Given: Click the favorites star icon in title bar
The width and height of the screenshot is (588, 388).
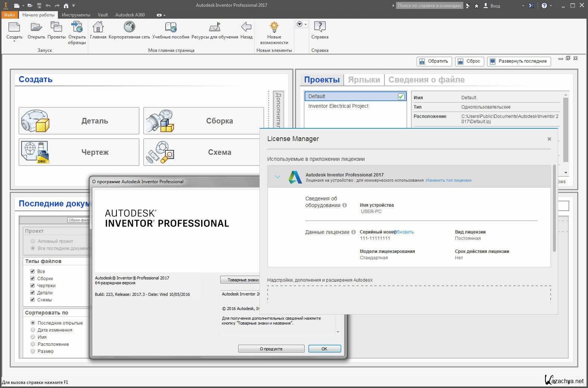Looking at the screenshot, I should (476, 6).
